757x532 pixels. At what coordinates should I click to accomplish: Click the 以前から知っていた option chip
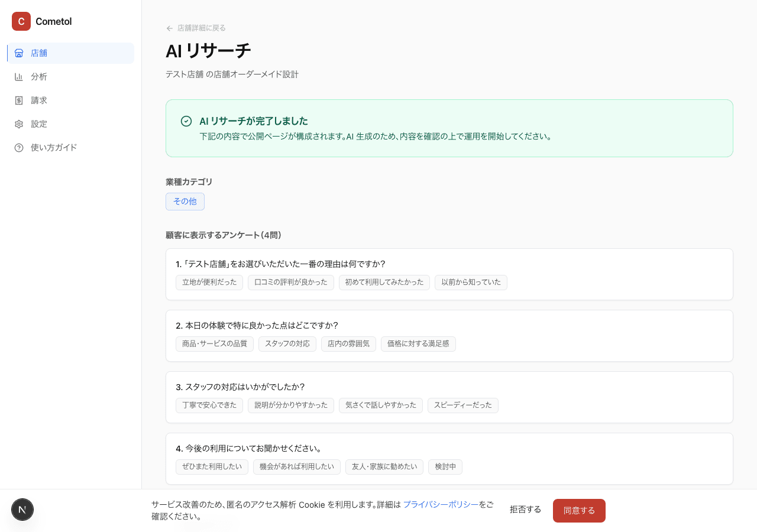471,283
